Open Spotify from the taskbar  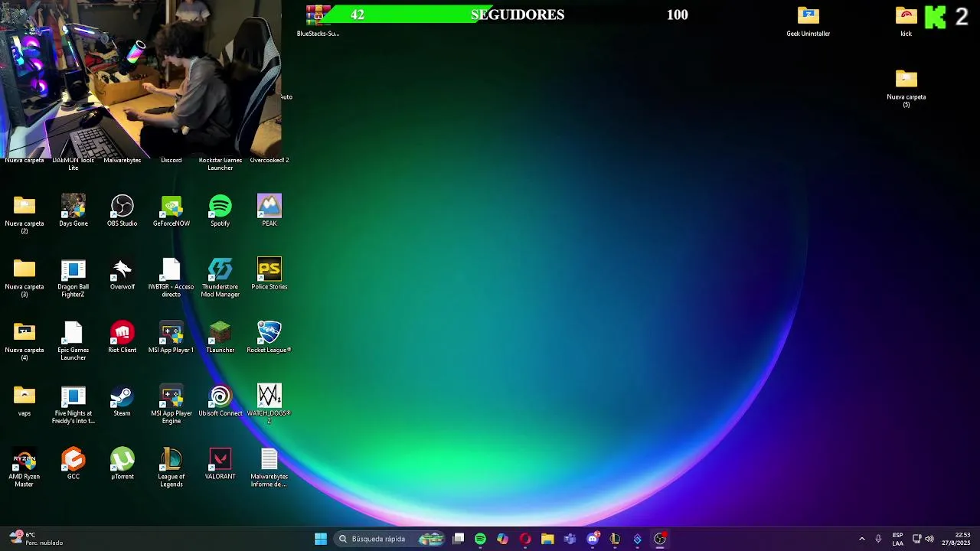tap(480, 539)
